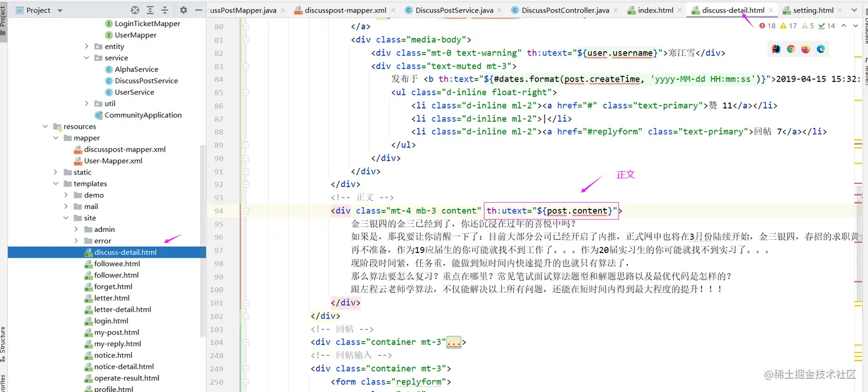The width and height of the screenshot is (868, 392).
Task: Select my-post.html file
Action: pos(117,332)
